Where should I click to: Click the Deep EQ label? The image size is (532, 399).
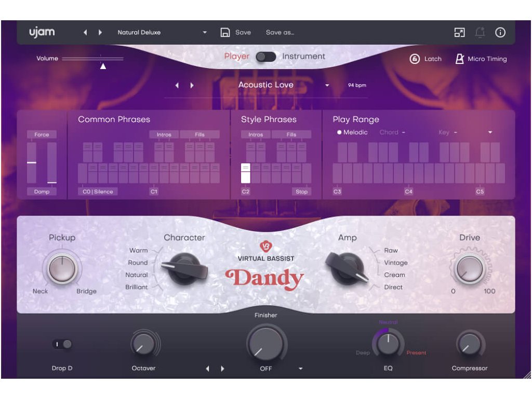pos(363,353)
